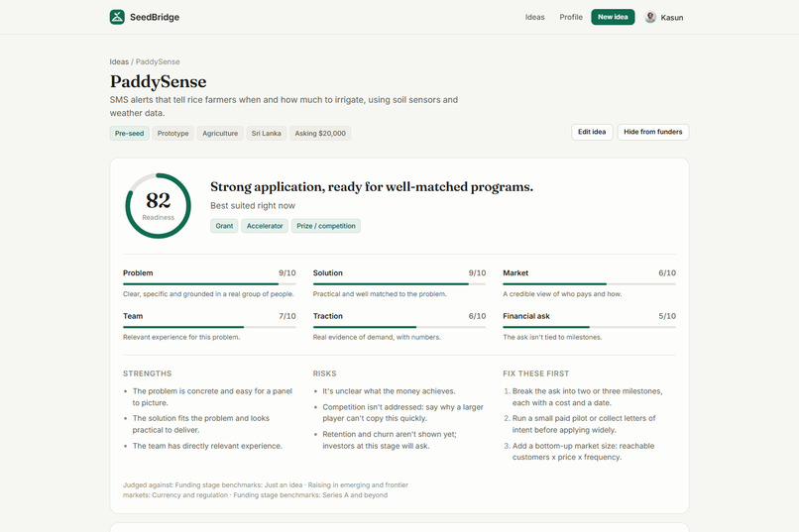Click the 'Judged against' footnote text

pyautogui.click(x=266, y=490)
